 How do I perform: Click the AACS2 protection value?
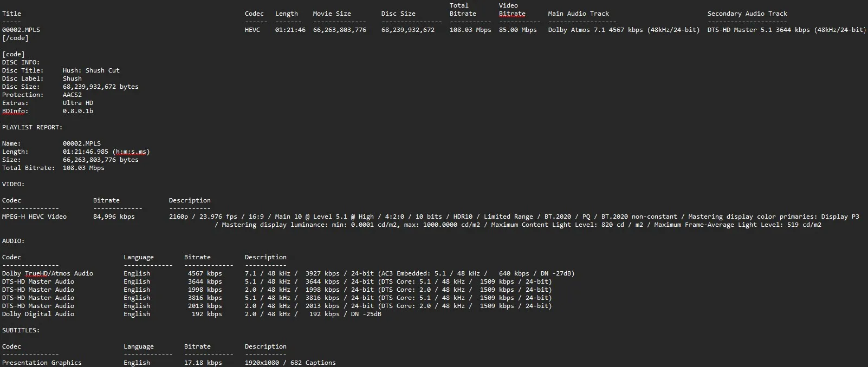(72, 95)
